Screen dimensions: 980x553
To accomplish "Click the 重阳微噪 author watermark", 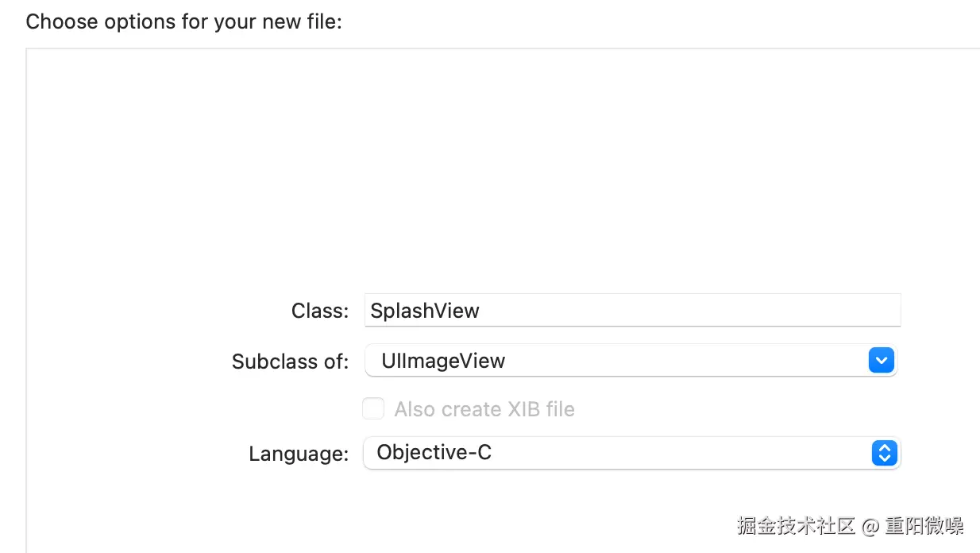I will tap(924, 525).
